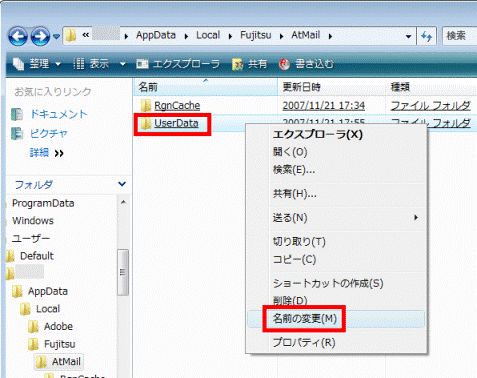Click the ドキュメント favorite link icon
Viewport: 477px width, 378px height.
[x=17, y=114]
